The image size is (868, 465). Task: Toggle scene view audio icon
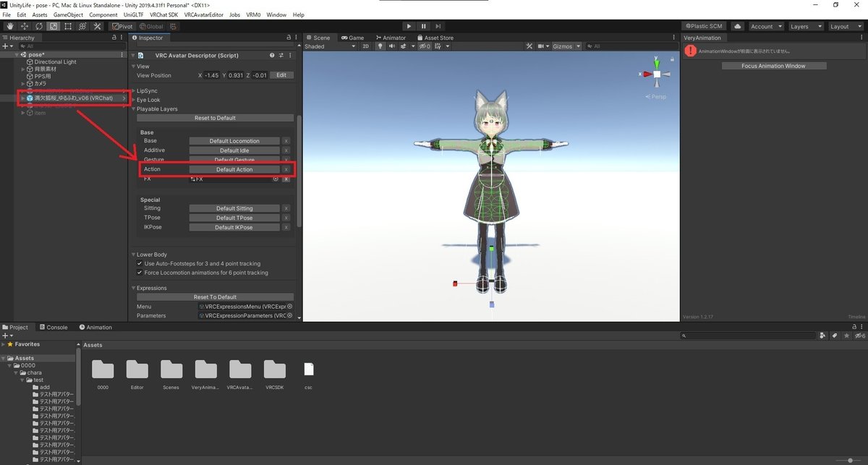coord(391,46)
